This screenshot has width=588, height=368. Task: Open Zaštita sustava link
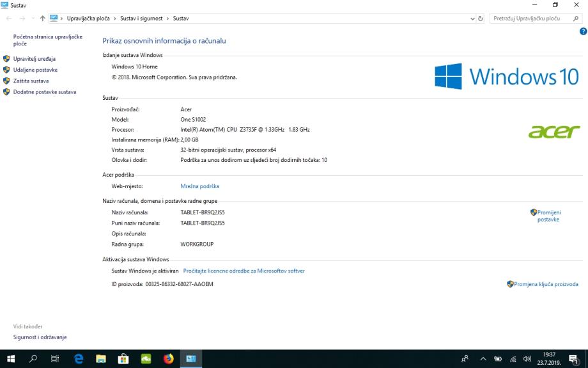(x=31, y=81)
